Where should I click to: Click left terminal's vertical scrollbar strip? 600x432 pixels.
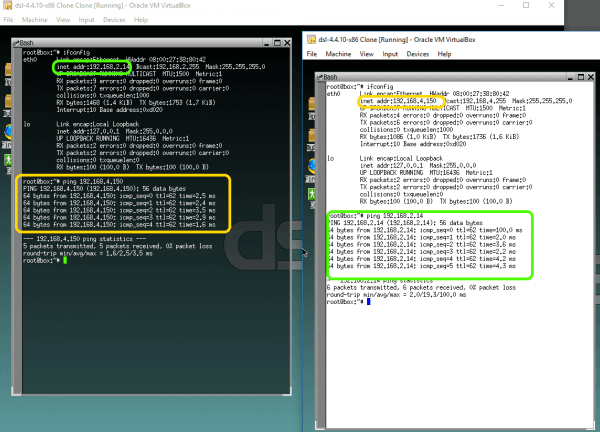[17, 220]
